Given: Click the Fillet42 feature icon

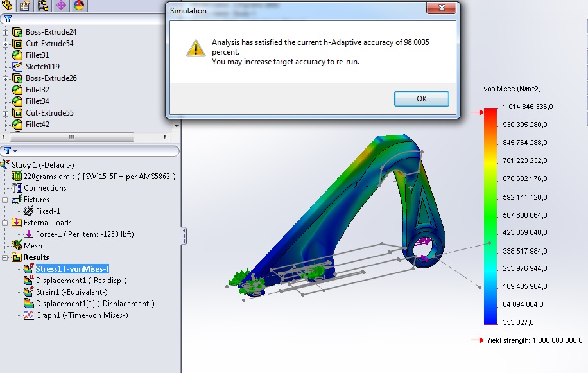Looking at the screenshot, I should 17,124.
